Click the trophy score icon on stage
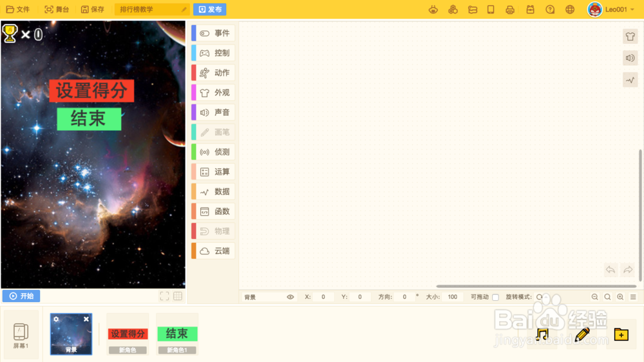Screen dimensions: 644x362 tap(10, 33)
